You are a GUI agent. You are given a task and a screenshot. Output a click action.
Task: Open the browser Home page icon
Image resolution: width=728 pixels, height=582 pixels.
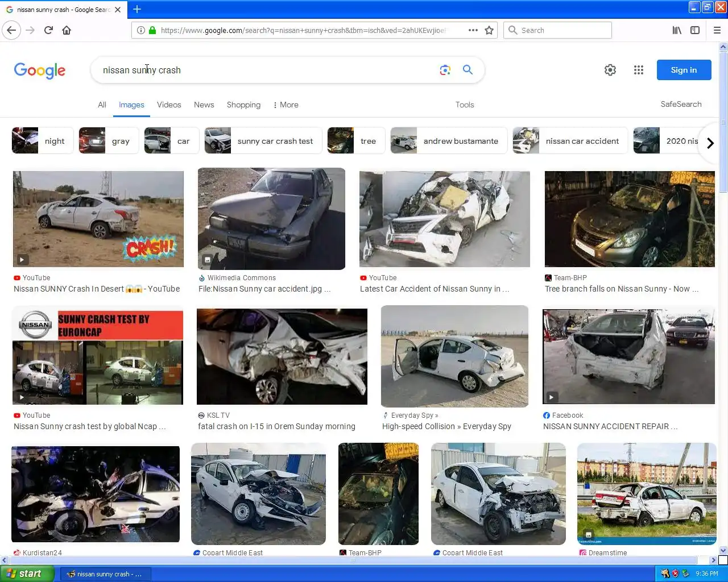tap(67, 30)
